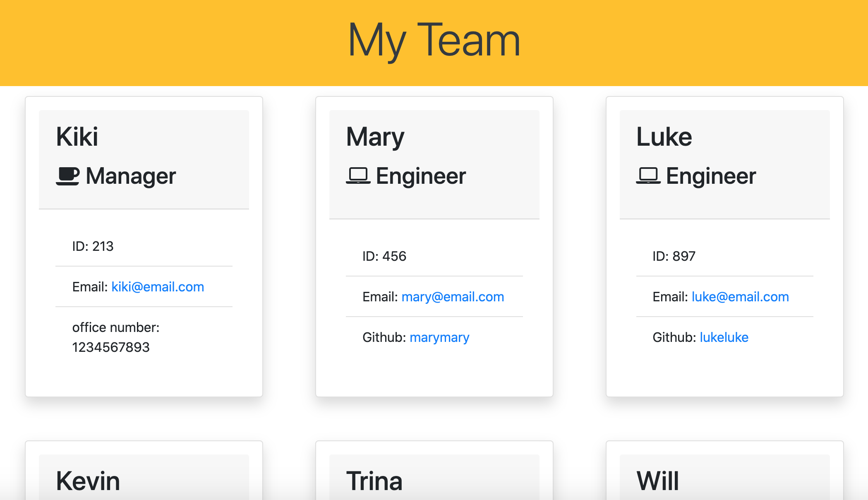Click the Will card heading

(658, 481)
